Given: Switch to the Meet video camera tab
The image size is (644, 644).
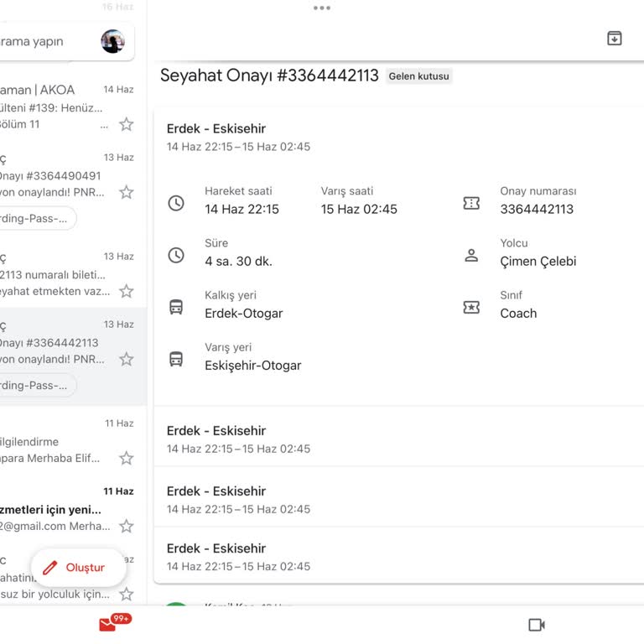Looking at the screenshot, I should pos(537,625).
